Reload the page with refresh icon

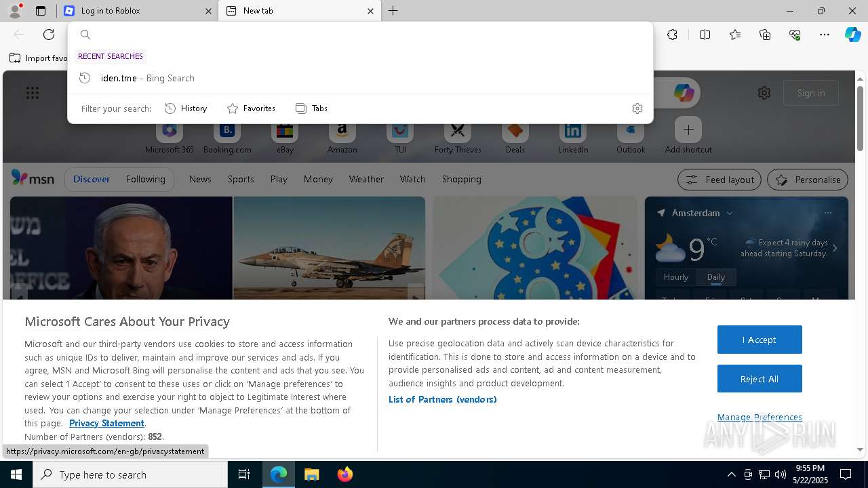49,35
